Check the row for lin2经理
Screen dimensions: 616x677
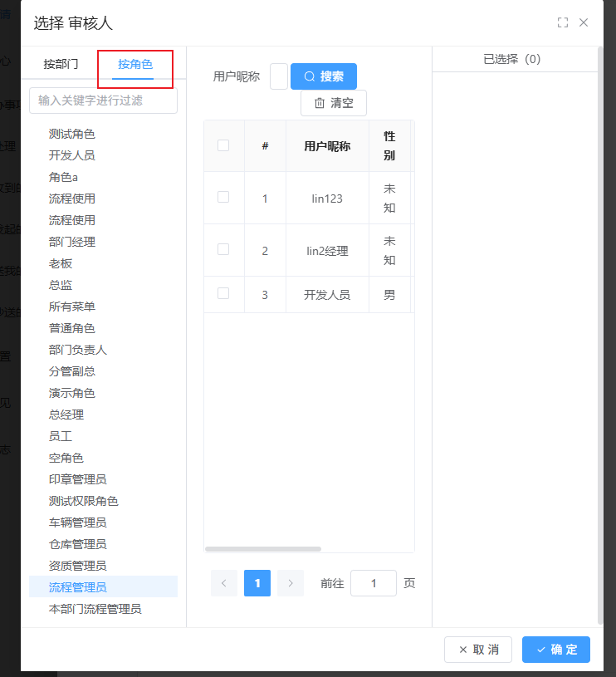point(223,250)
